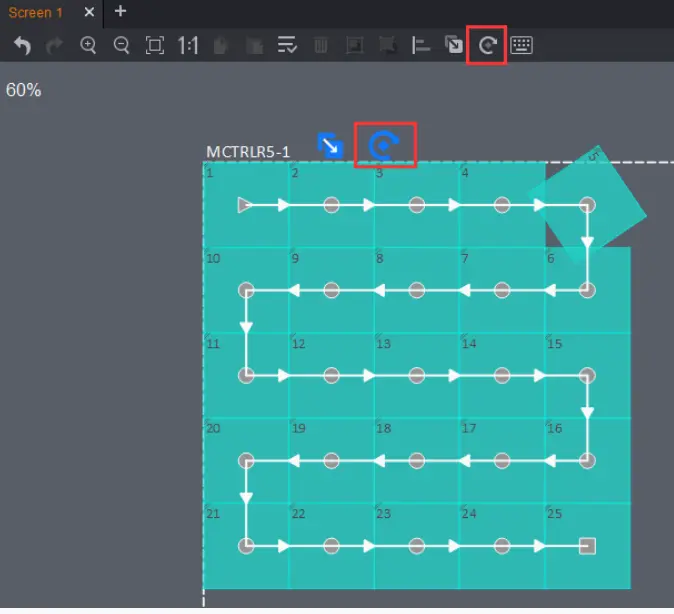Select cabinet 9

(x=331, y=290)
